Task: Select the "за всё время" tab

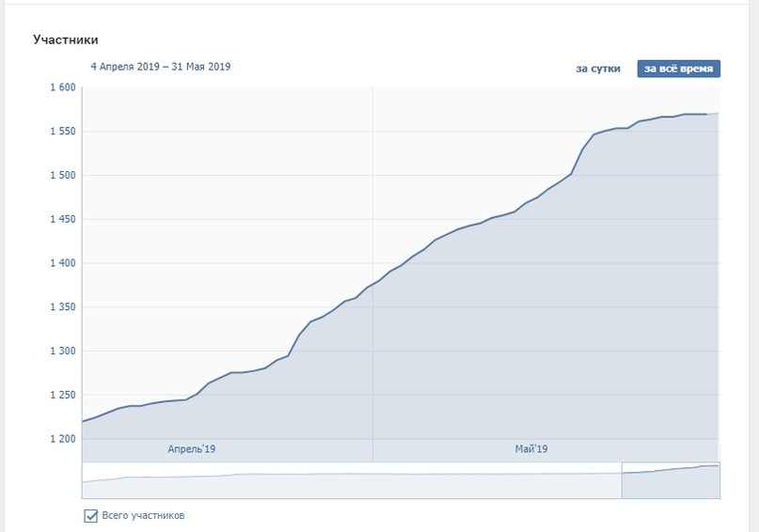Action: [678, 69]
